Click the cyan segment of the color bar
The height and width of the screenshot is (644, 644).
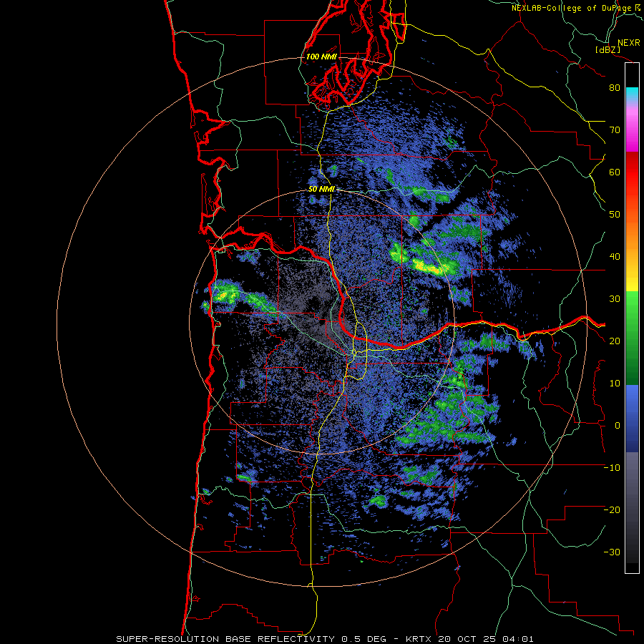tap(632, 94)
